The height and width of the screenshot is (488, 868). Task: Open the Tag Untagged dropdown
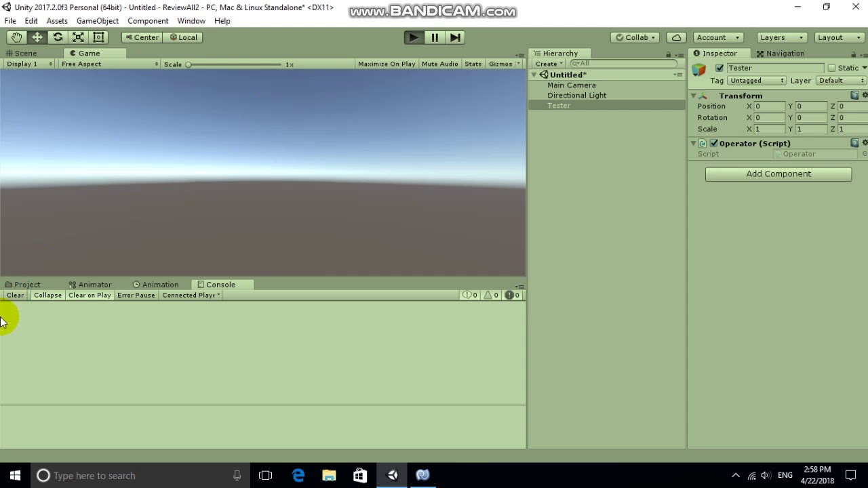(756, 81)
